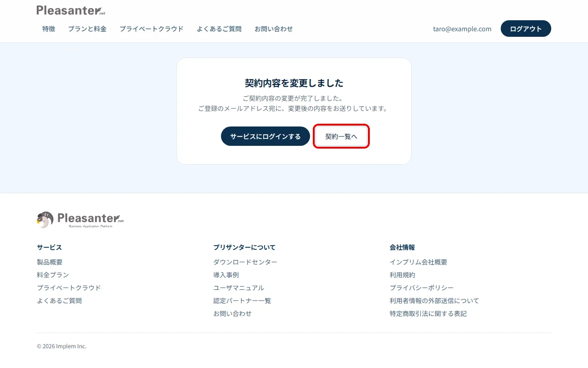The width and height of the screenshot is (588, 368).
Task: Open the ダウンロードセンター link
Action: click(x=245, y=262)
